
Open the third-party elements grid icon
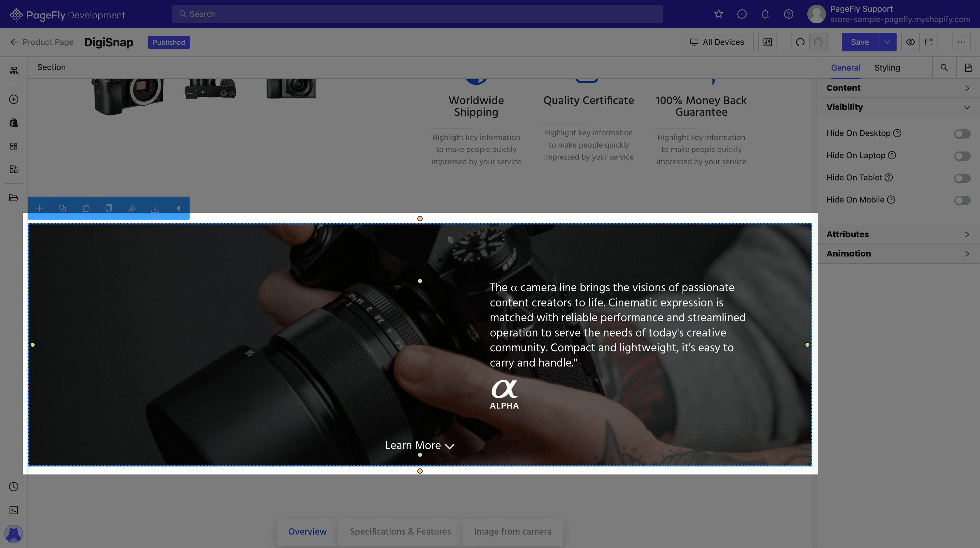coord(14,146)
